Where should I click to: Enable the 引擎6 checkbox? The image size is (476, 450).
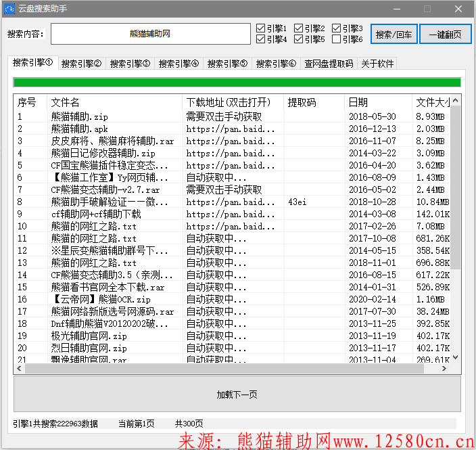337,39
